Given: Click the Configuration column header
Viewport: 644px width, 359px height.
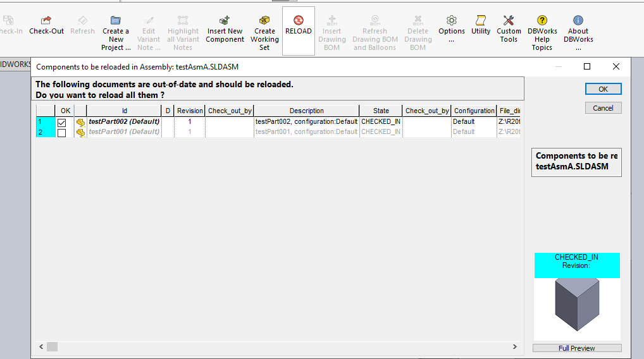Looking at the screenshot, I should point(474,111).
